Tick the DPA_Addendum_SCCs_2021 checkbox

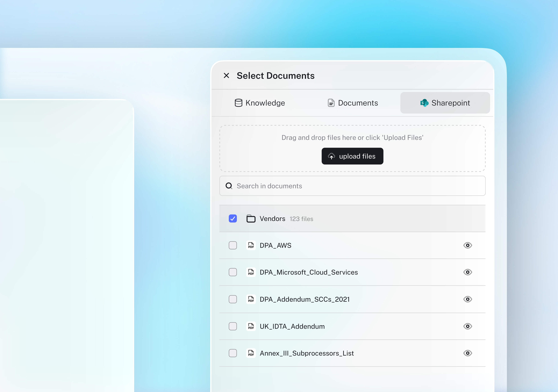(233, 299)
